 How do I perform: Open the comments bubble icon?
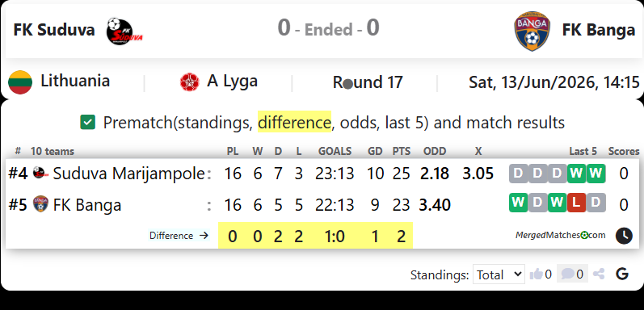(x=567, y=274)
